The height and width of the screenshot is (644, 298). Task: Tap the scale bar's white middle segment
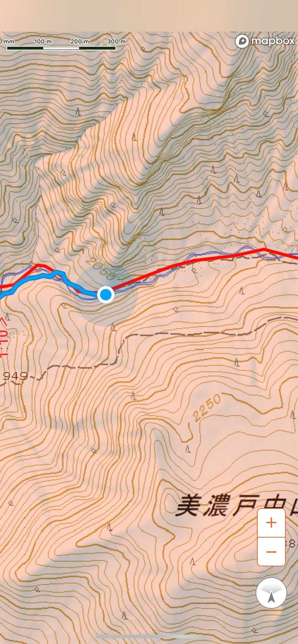[61, 48]
